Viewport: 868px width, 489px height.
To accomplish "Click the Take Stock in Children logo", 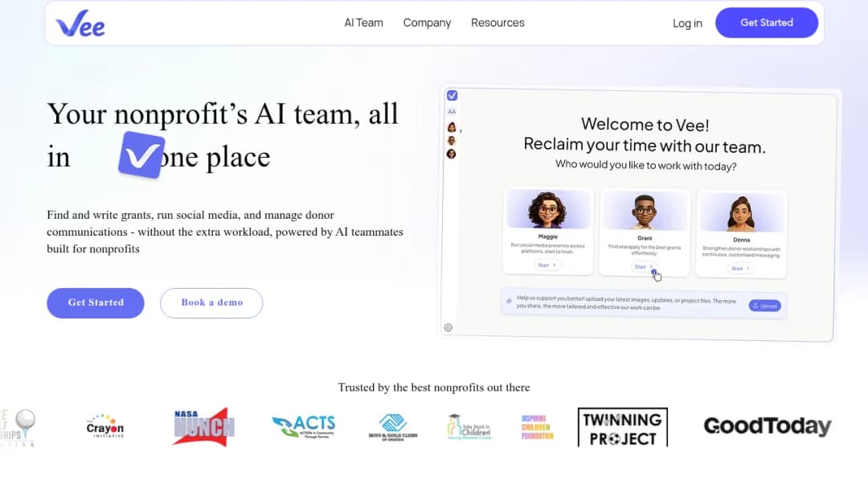I will point(469,427).
